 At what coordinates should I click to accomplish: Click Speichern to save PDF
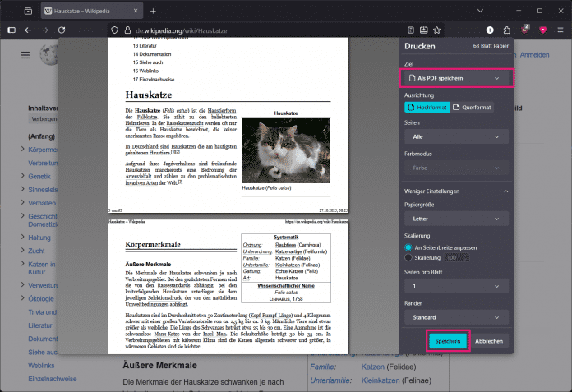448,341
